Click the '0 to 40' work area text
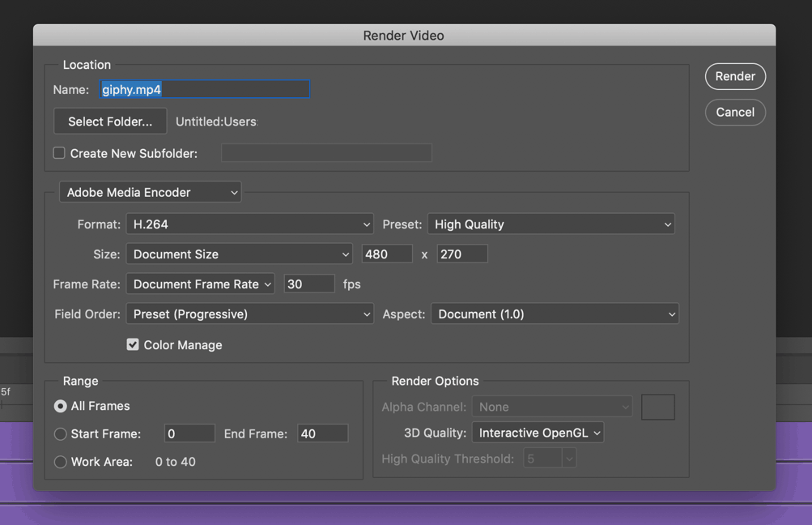 click(x=176, y=462)
